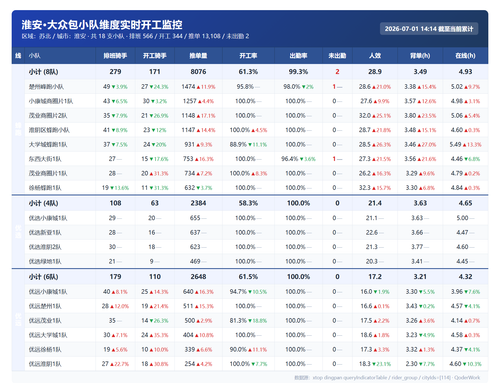This screenshot has height=383, width=500.
Task: Select the 小计 (8队) subtotal row label
Action: click(43, 72)
